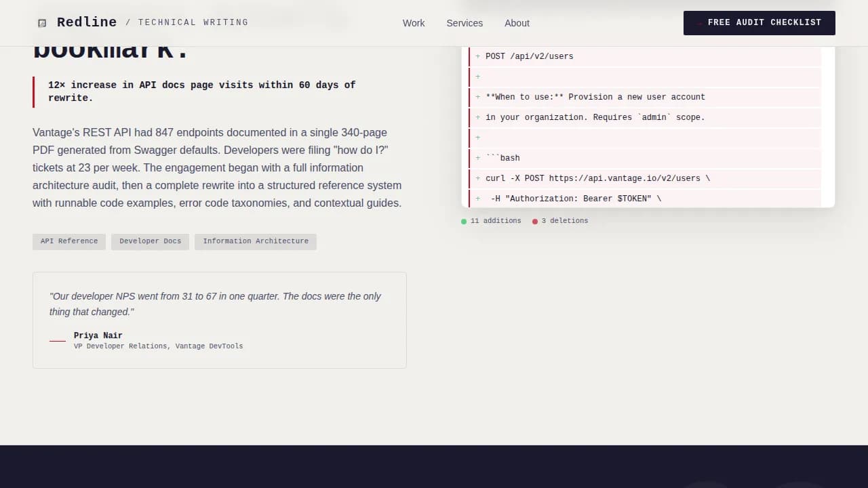Viewport: 868px width, 488px height.
Task: Click the '/ TECHNICAL WRITING' tagline
Action: point(187,22)
